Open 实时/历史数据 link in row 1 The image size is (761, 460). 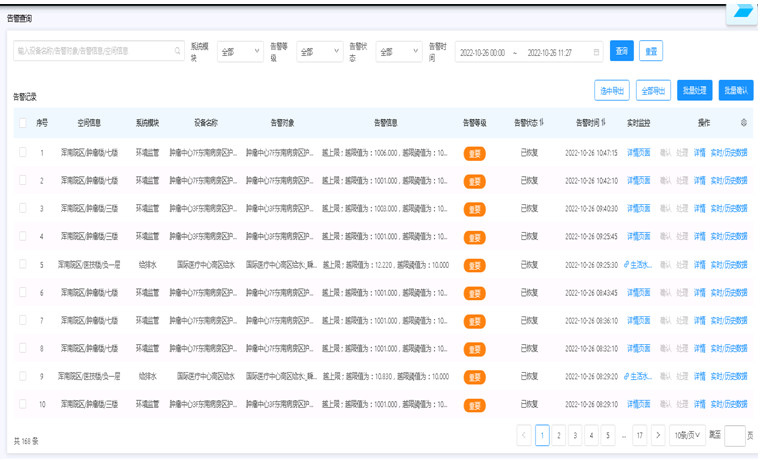point(729,153)
